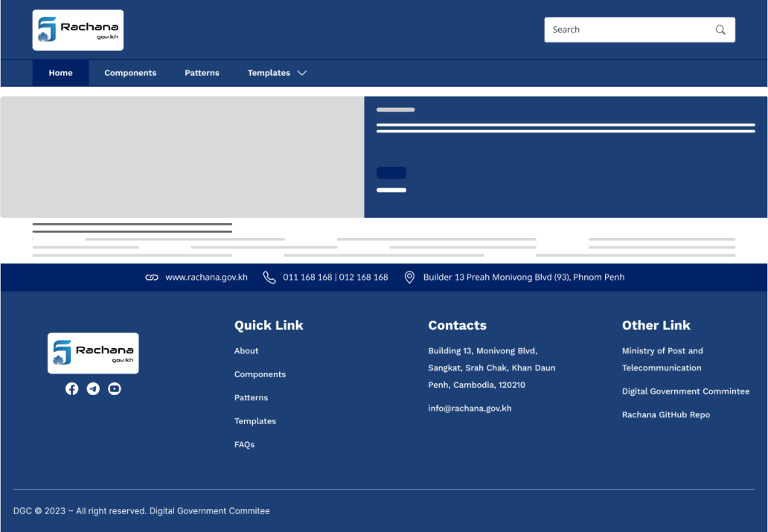Image resolution: width=768 pixels, height=532 pixels.
Task: Click the phone icon in info bar
Action: pyautogui.click(x=269, y=278)
